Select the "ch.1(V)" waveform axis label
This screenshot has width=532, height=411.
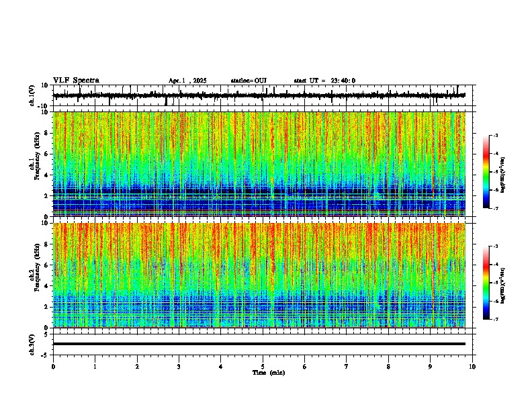32,95
